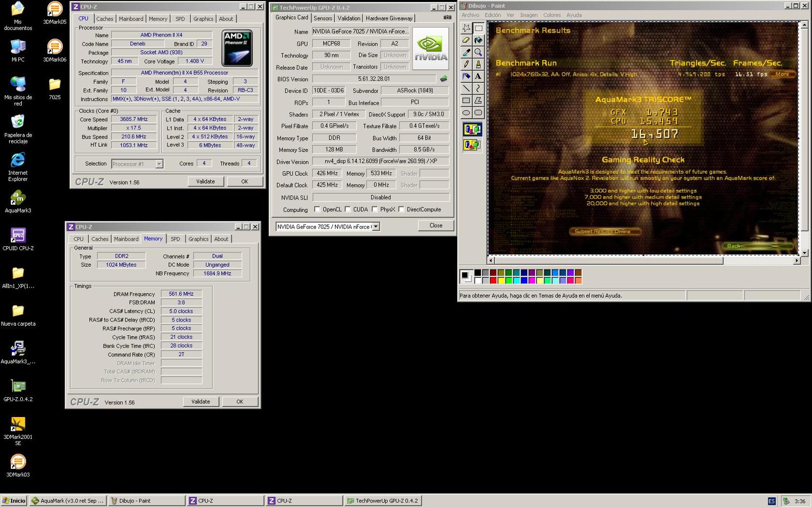Open the graphics card selector dropdown in GPU-Z
Viewport: 812px width, 508px height.
376,227
